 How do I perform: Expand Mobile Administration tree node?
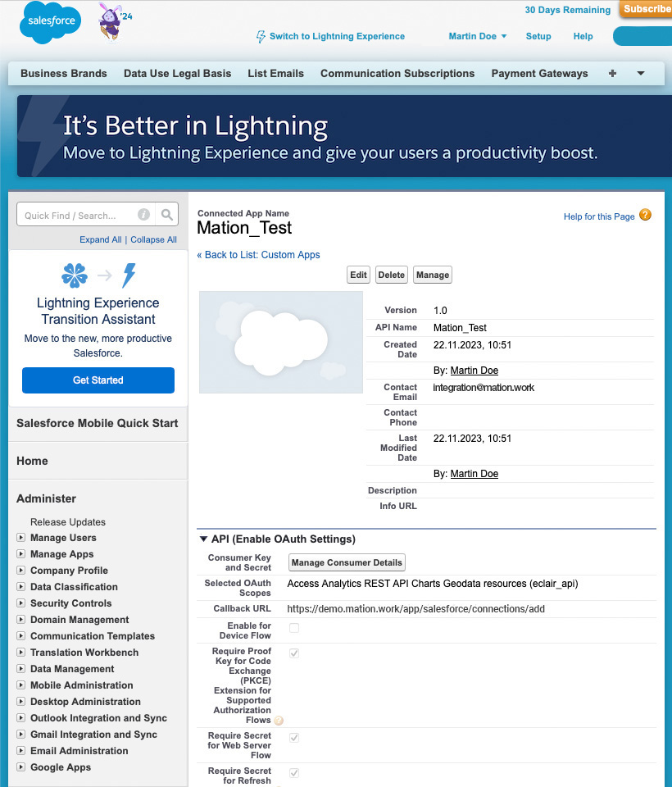21,685
